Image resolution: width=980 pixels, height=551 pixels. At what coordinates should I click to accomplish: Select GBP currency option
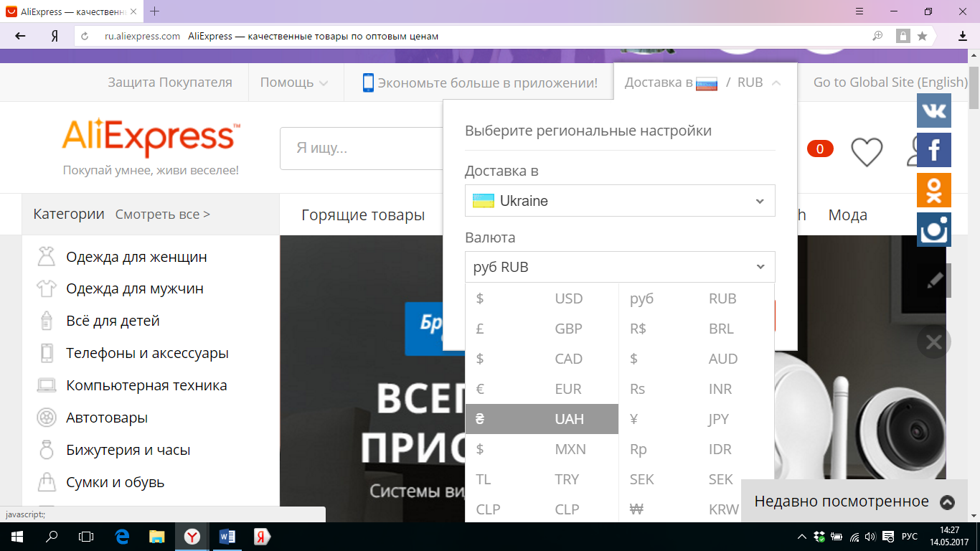pos(542,329)
